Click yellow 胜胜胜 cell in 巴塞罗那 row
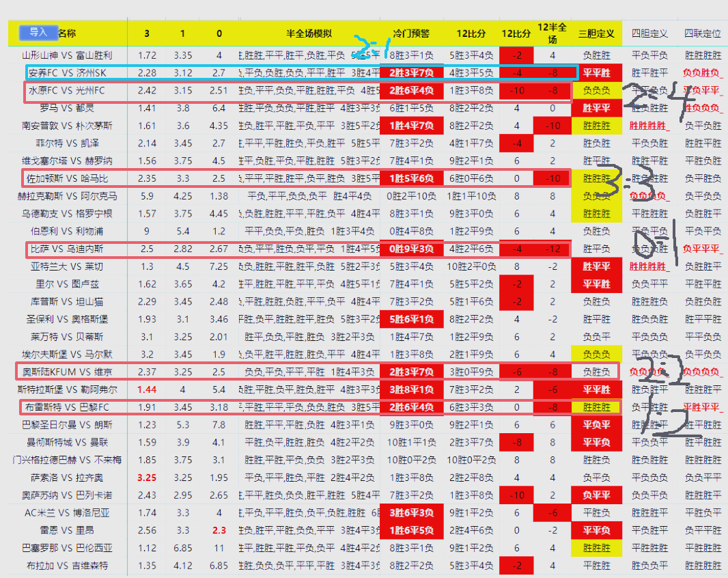The image size is (728, 578). tap(596, 548)
